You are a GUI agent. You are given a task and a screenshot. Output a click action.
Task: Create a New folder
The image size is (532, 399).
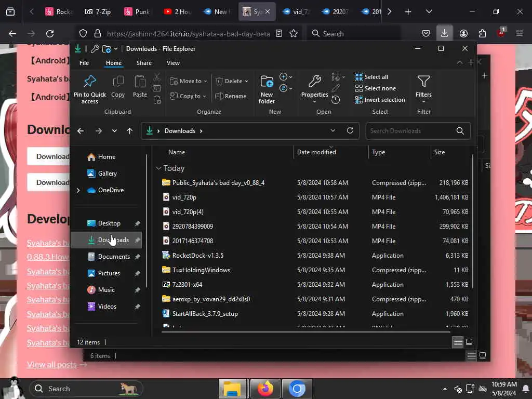coord(267,89)
